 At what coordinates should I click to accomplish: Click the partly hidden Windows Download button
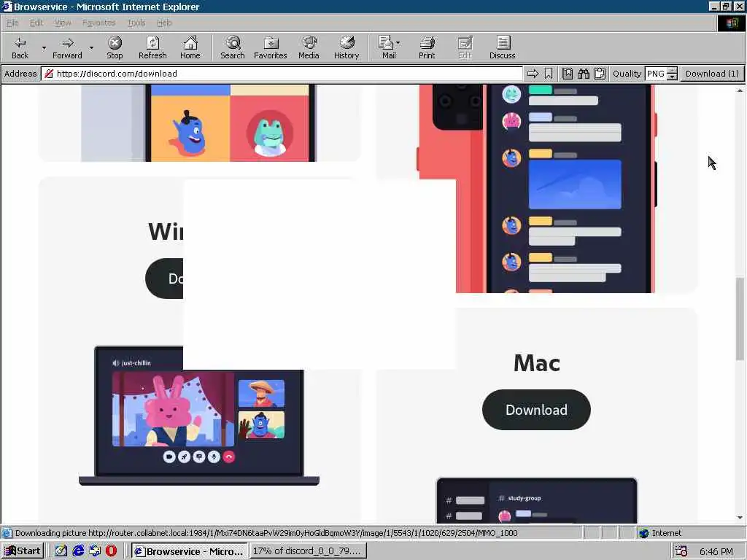coord(164,279)
